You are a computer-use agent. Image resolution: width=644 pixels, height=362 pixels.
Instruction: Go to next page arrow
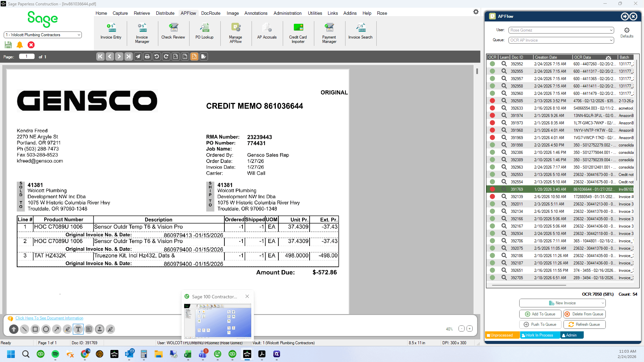119,57
